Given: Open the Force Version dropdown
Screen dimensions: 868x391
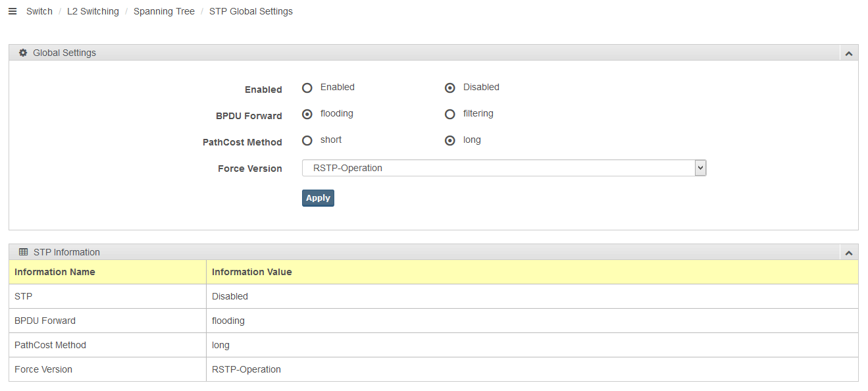Looking at the screenshot, I should click(x=504, y=168).
